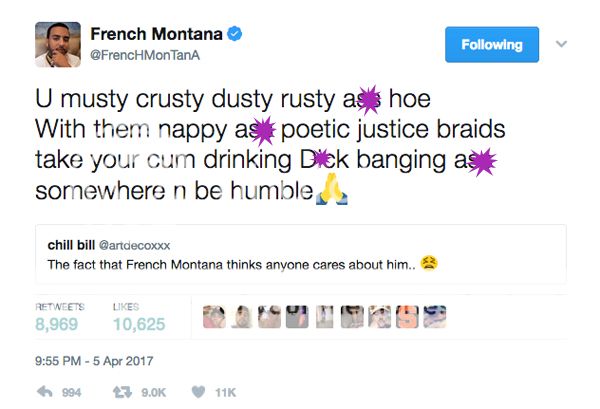Click the 994 reply count
The width and height of the screenshot is (600, 409).
click(x=71, y=393)
